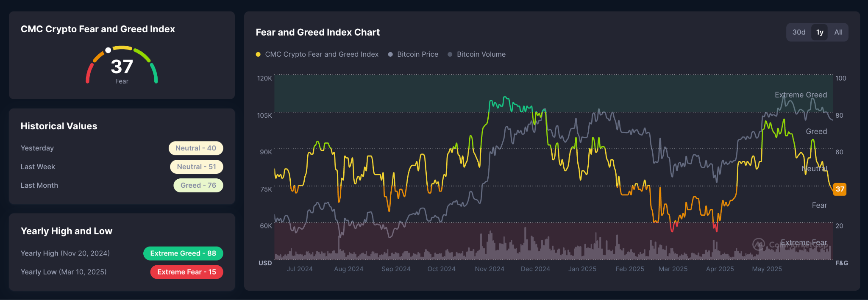Click the Nov 2024 x-axis label

tap(490, 269)
